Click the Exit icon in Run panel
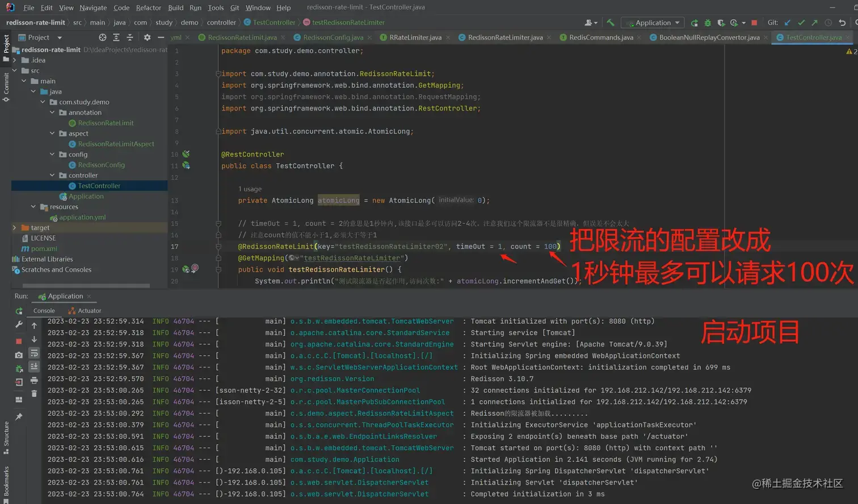 point(19,382)
